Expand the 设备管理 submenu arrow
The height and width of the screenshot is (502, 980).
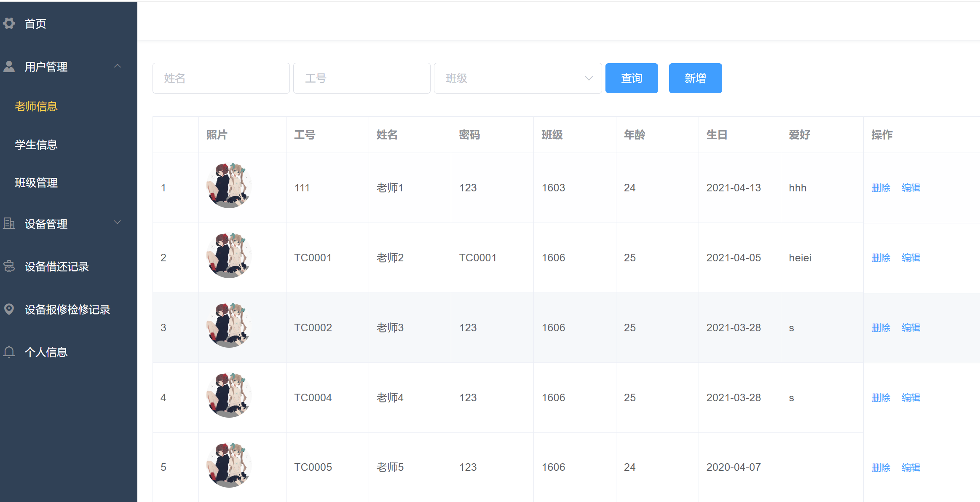118,223
